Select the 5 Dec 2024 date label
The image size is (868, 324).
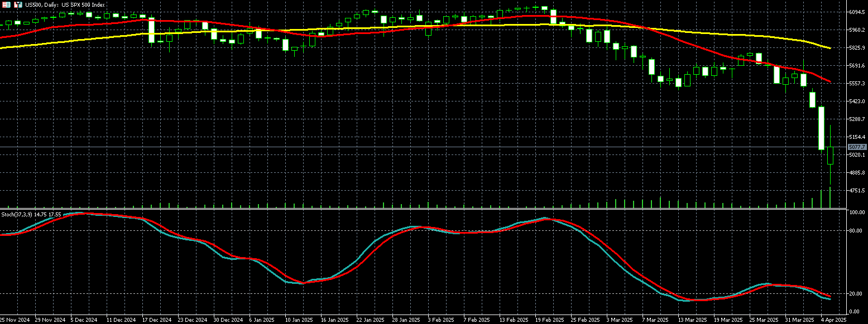(84, 320)
